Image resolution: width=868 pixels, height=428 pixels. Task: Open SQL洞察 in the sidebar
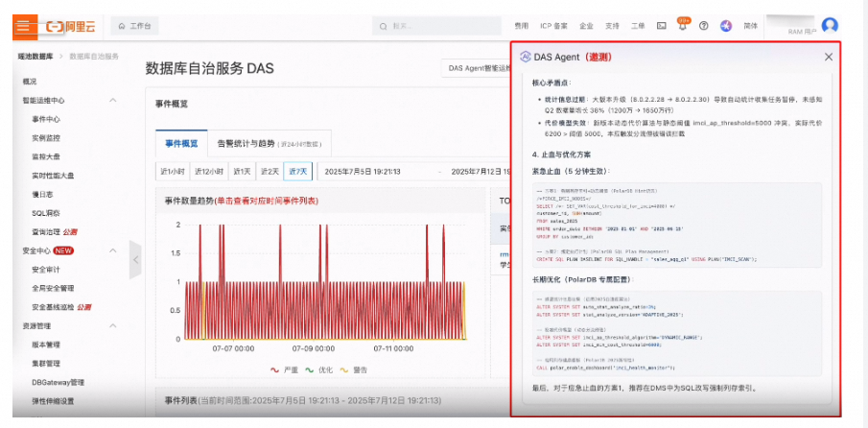(45, 214)
